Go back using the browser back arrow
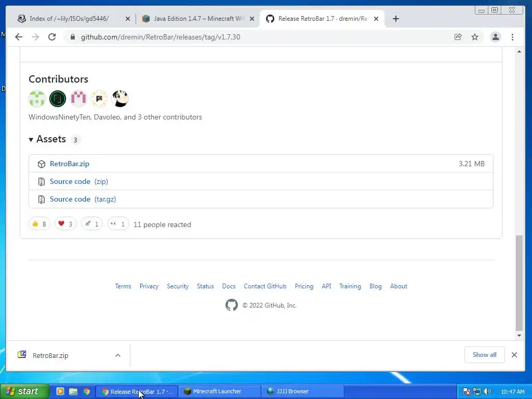The width and height of the screenshot is (532, 399). (x=19, y=37)
